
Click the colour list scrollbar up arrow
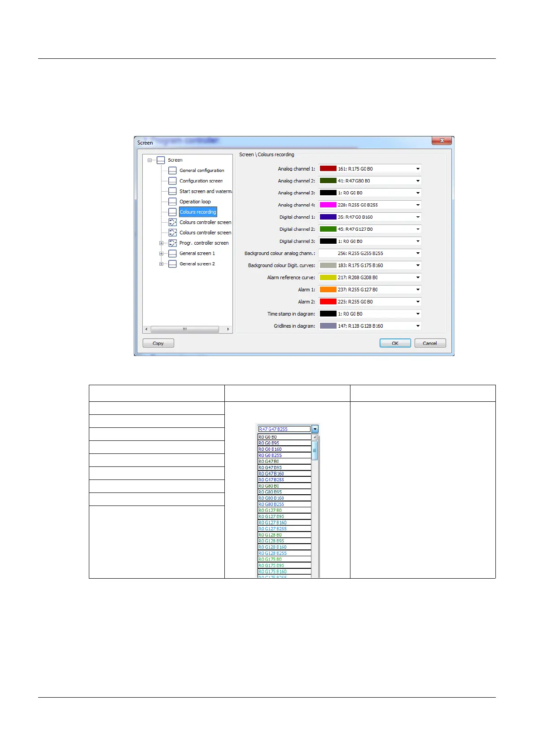(x=315, y=437)
